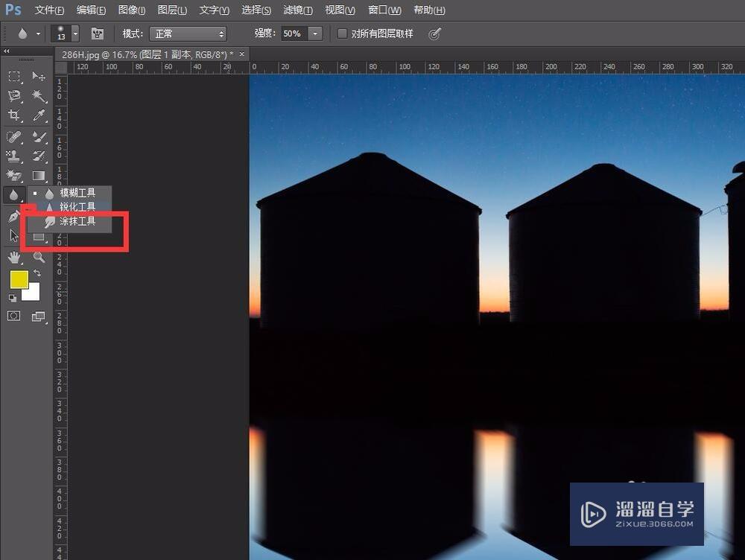Viewport: 745px width, 560px height.
Task: Open the 窗口 menu
Action: tap(384, 10)
